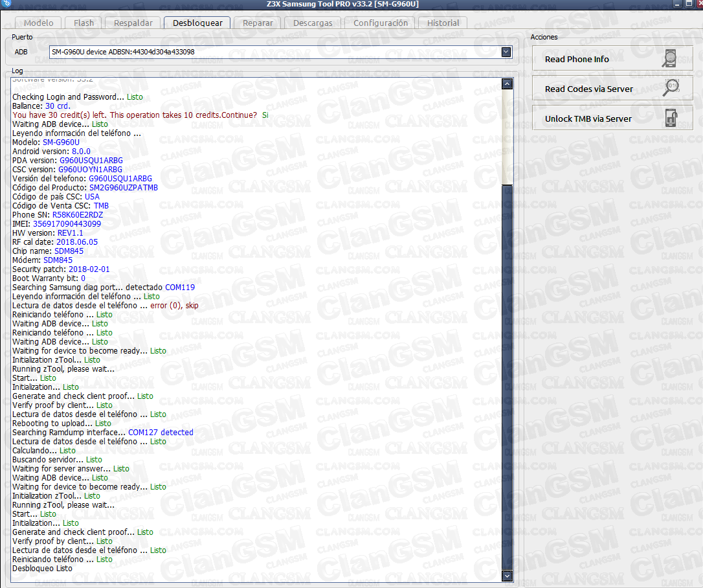Click Código de Venta CSC TMB value
The image size is (703, 588).
coord(101,206)
